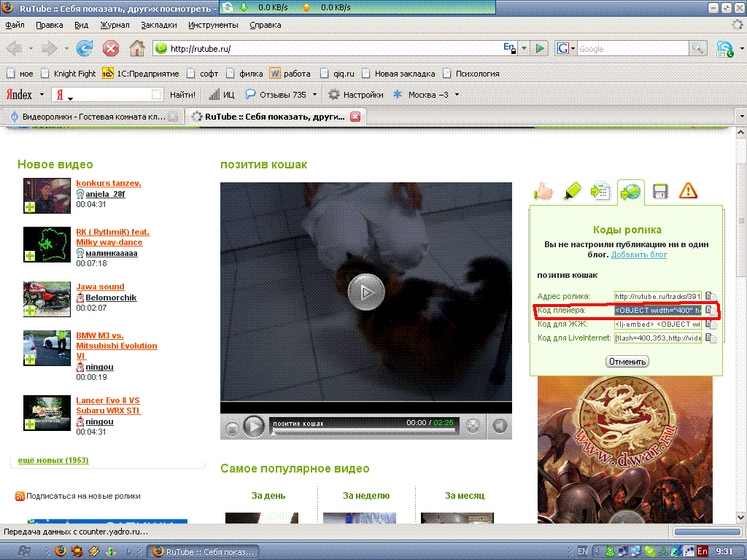Click the browser Forward arrow button
Viewport: 747px width, 560px height.
[49, 48]
